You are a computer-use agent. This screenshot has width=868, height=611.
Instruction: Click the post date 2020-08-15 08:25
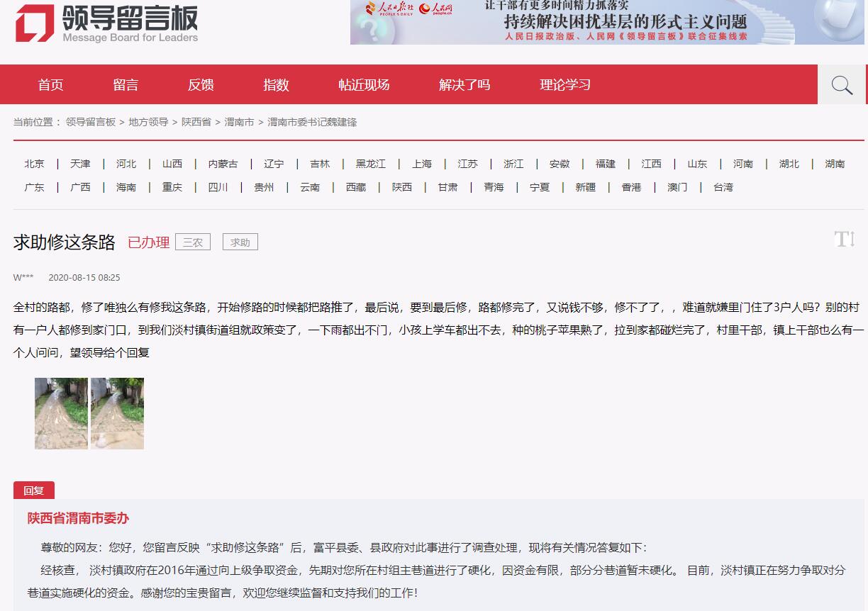coord(84,278)
